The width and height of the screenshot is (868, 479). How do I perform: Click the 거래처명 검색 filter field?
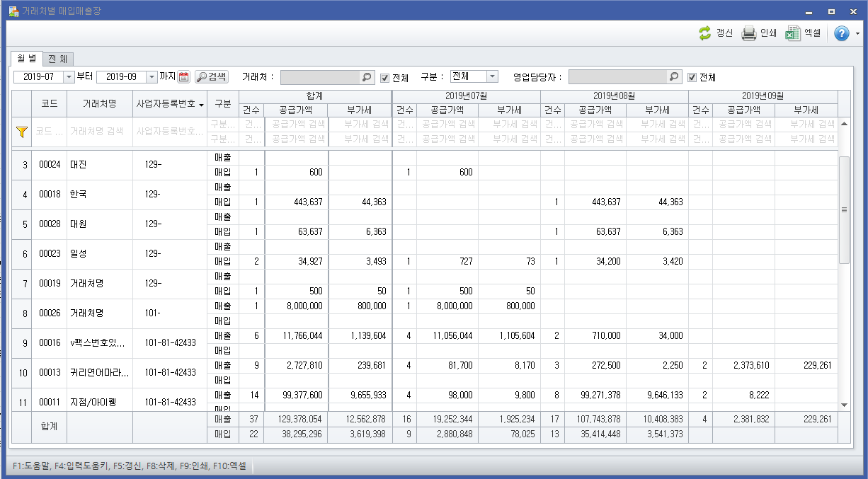[x=99, y=132]
